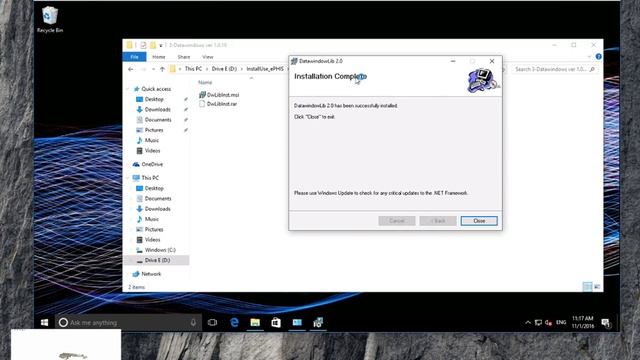Open Downloads under This PC
The height and width of the screenshot is (360, 640).
[x=158, y=209]
